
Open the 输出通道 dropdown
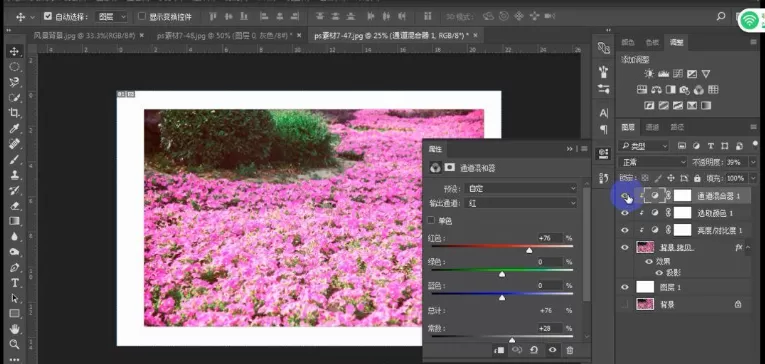point(522,203)
